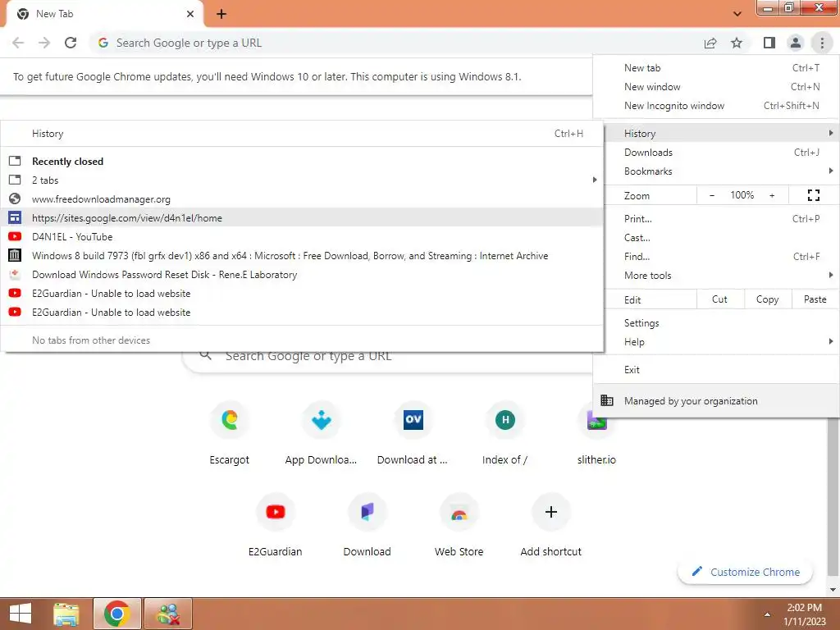
Task: Select Exit from the Chrome menu
Action: click(x=716, y=370)
